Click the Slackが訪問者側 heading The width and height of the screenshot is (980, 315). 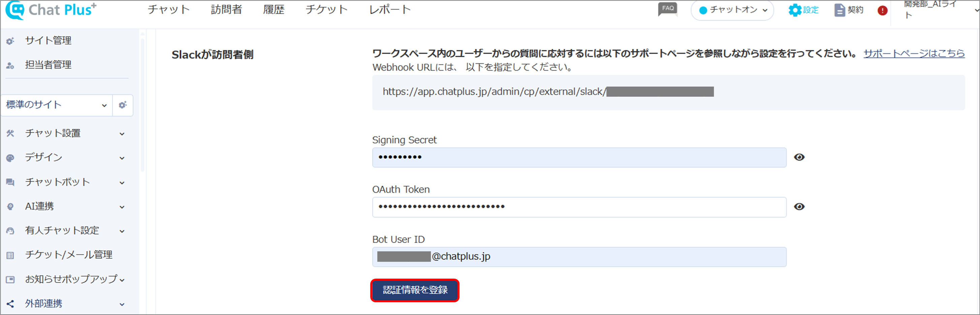[x=212, y=55]
